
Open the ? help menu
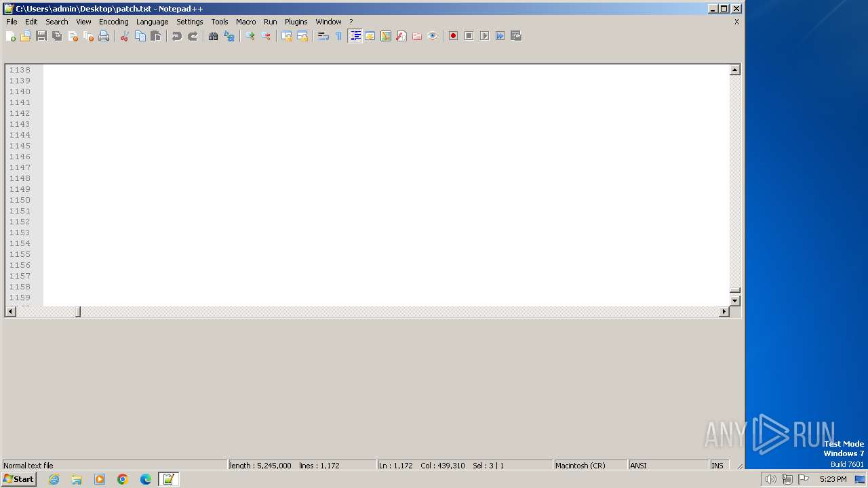coord(351,22)
